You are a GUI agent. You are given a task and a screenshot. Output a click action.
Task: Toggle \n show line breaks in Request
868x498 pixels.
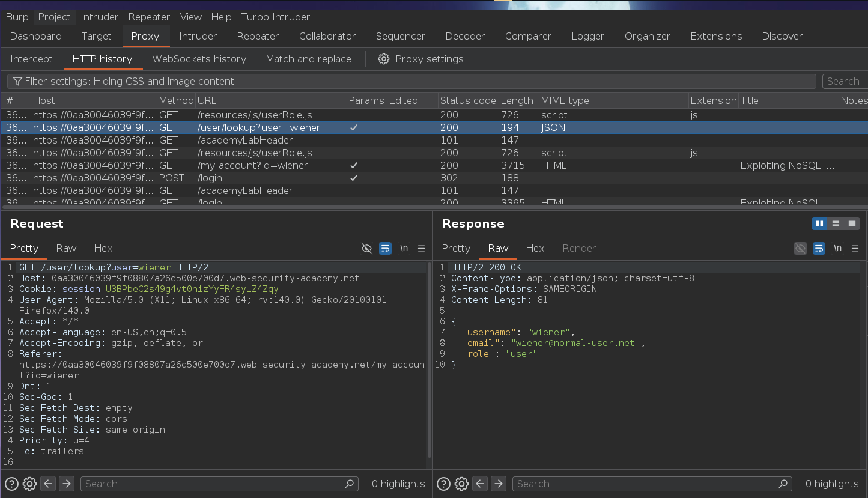click(404, 248)
